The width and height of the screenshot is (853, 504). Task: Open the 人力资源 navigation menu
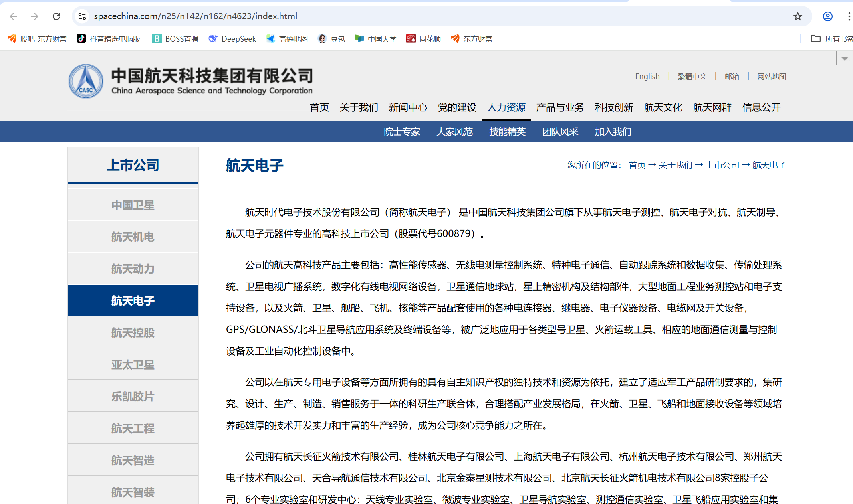coord(506,107)
